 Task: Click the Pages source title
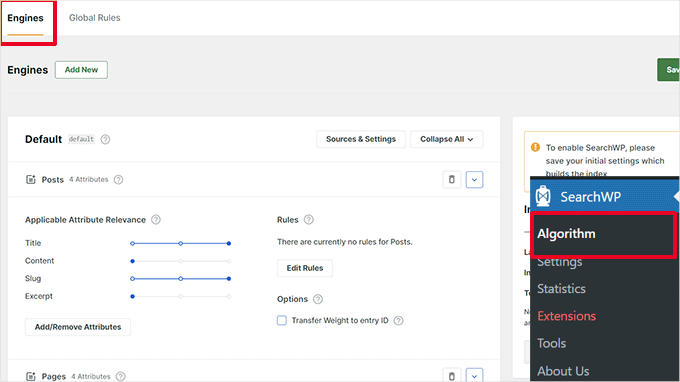(53, 376)
